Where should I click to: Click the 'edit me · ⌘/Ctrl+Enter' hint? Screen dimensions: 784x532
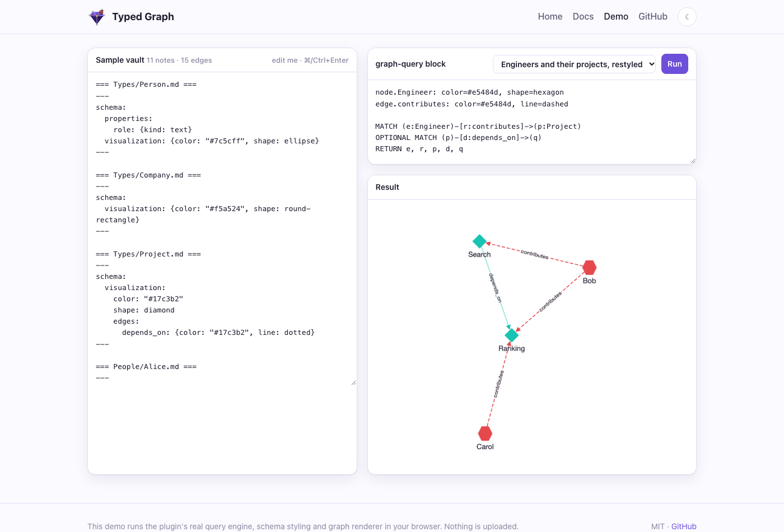click(x=310, y=60)
